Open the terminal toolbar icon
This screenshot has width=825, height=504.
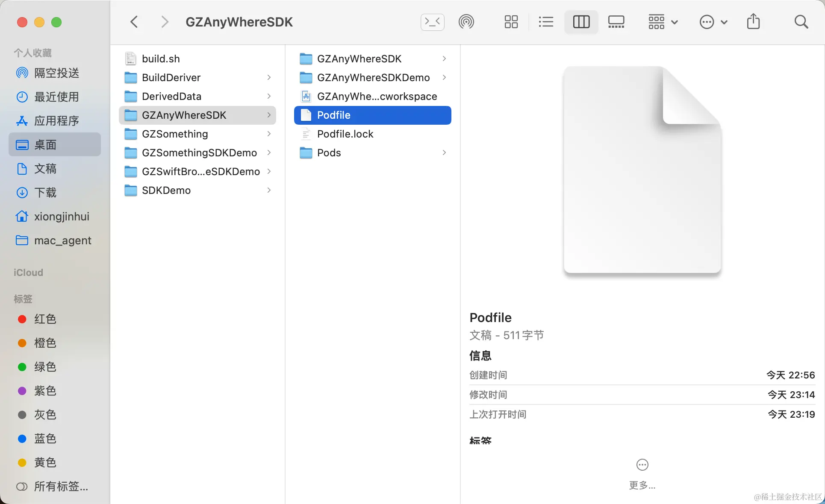432,22
